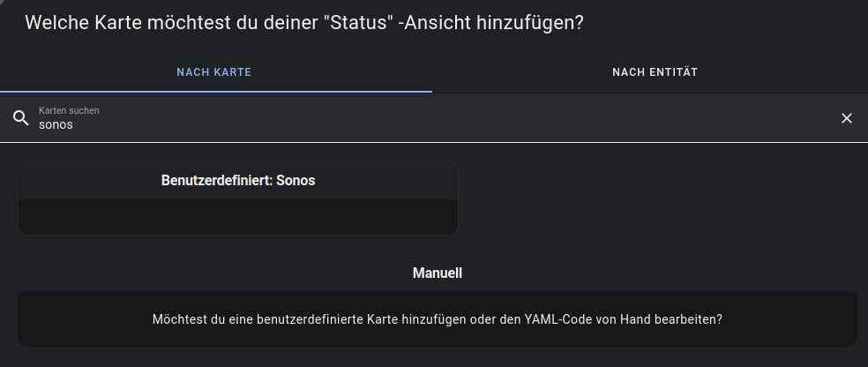Click the Sonos card's empty preview area
Viewport: 868px width, 367px height.
tap(238, 217)
